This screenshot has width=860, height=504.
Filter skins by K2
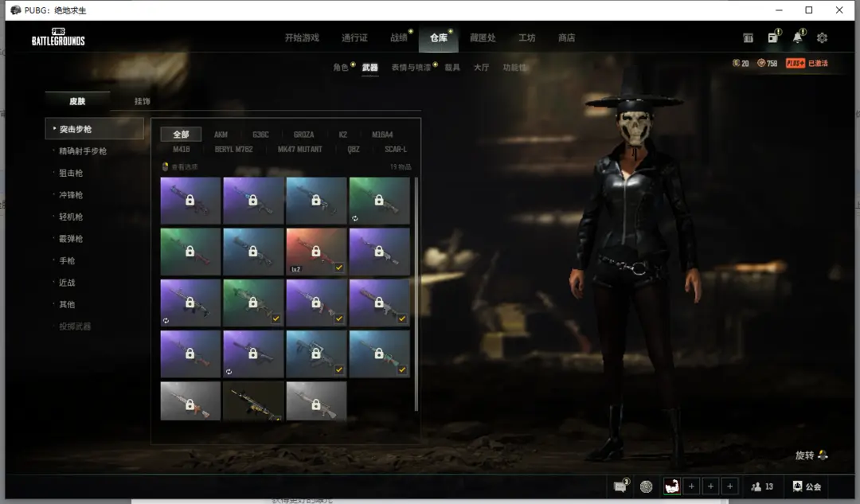(x=342, y=135)
